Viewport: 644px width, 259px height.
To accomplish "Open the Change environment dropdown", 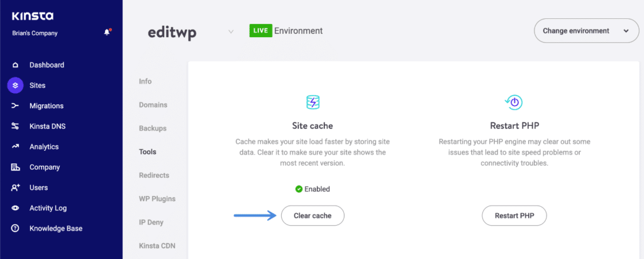I will [586, 31].
